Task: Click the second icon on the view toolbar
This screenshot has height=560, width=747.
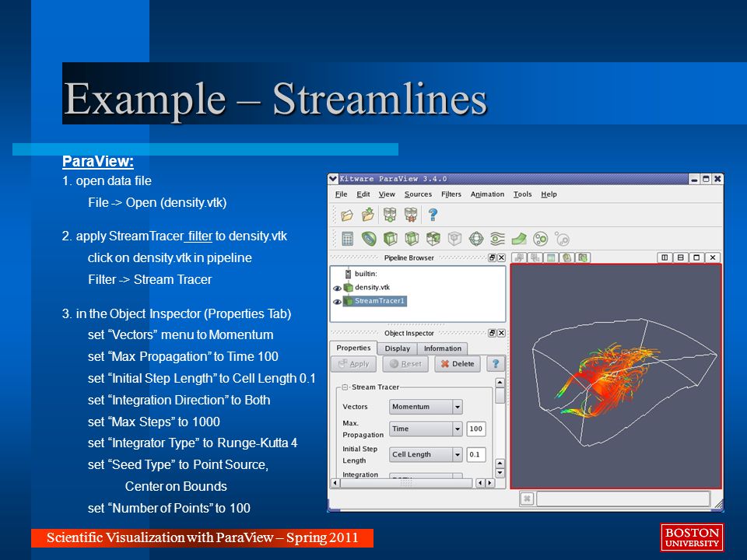Action: (x=535, y=257)
